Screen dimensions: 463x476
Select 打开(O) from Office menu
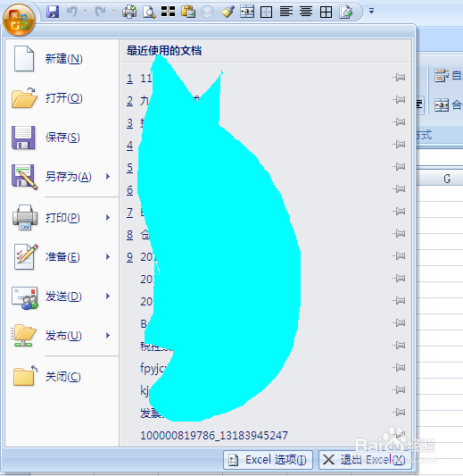pyautogui.click(x=62, y=98)
